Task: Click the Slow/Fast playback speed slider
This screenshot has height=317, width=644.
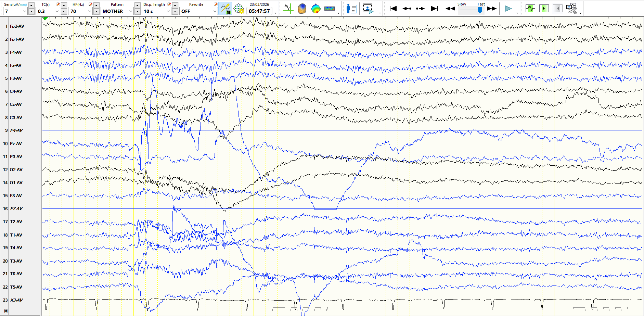Action: (x=471, y=10)
